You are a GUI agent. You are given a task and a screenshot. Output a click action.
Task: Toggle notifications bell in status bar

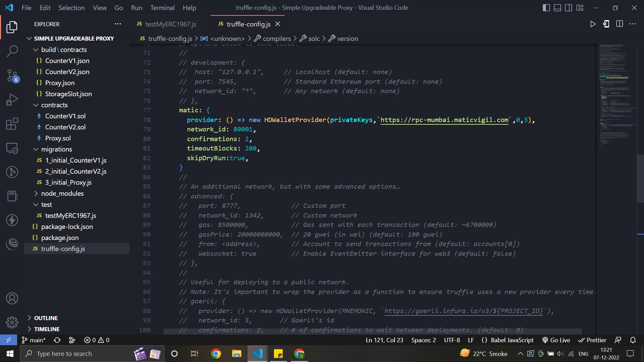point(633,340)
